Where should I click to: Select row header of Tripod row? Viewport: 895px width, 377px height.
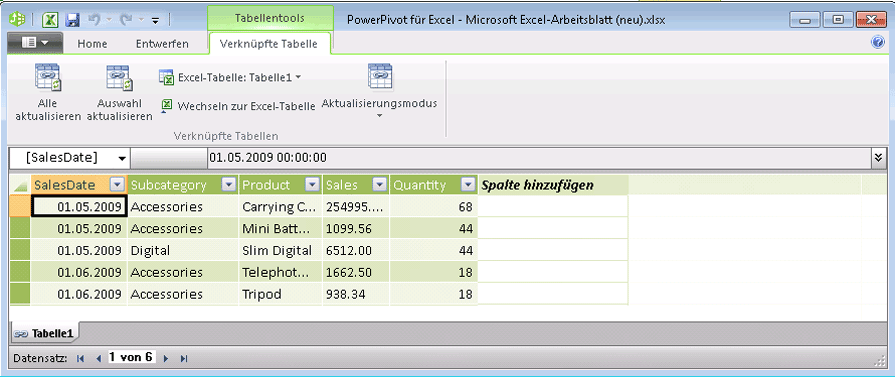click(20, 294)
